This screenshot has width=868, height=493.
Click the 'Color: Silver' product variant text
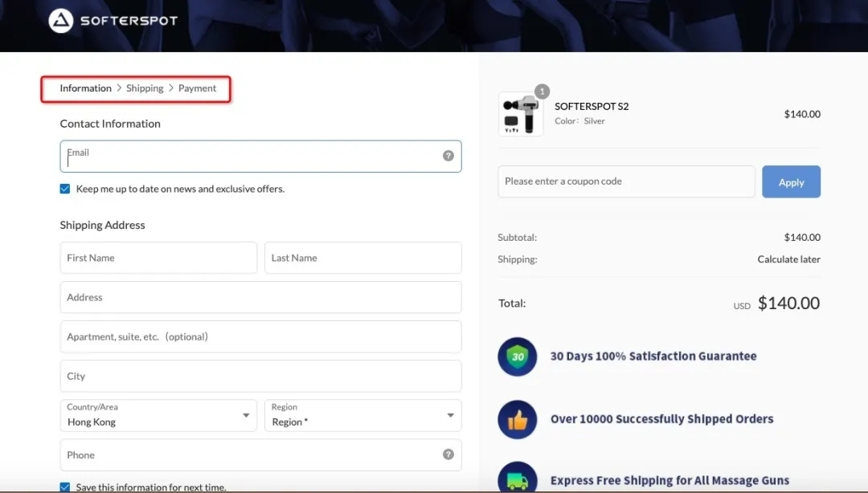pyautogui.click(x=579, y=120)
